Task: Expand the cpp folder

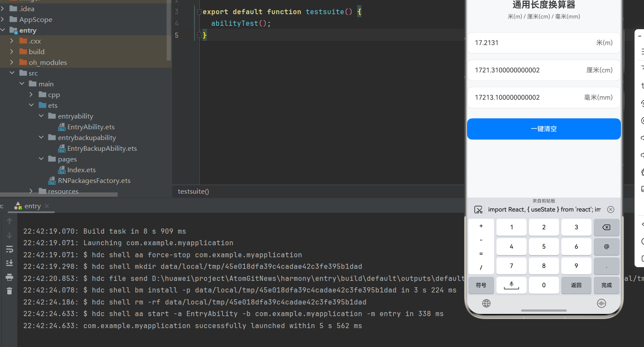Action: pos(31,94)
